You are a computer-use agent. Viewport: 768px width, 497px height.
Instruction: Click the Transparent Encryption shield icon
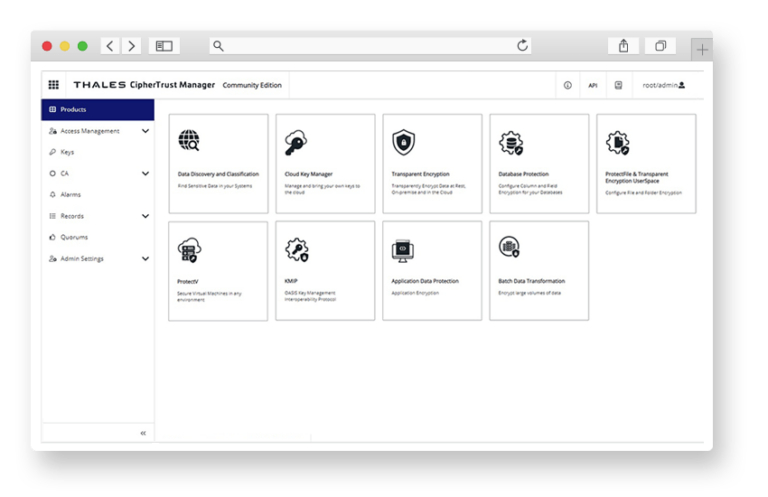pos(404,142)
